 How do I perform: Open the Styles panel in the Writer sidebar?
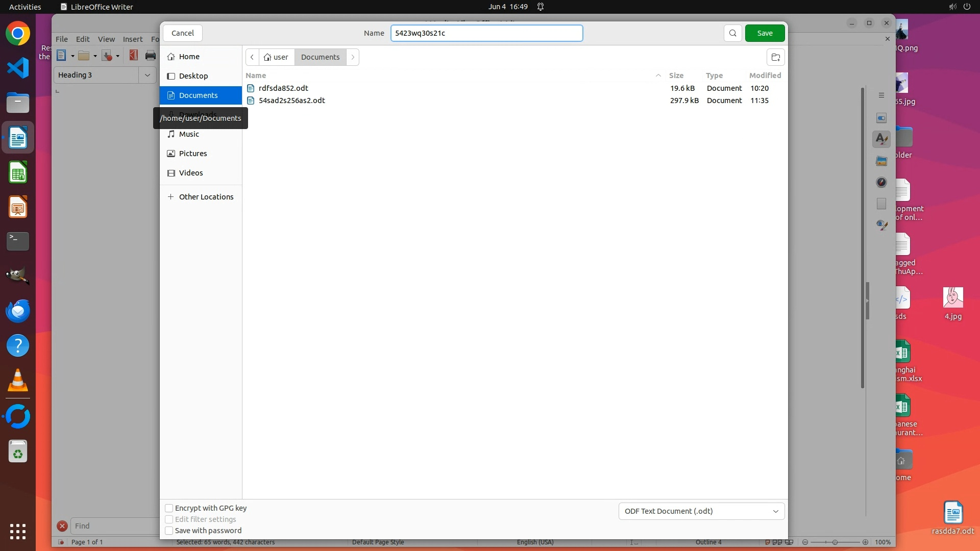click(x=881, y=139)
